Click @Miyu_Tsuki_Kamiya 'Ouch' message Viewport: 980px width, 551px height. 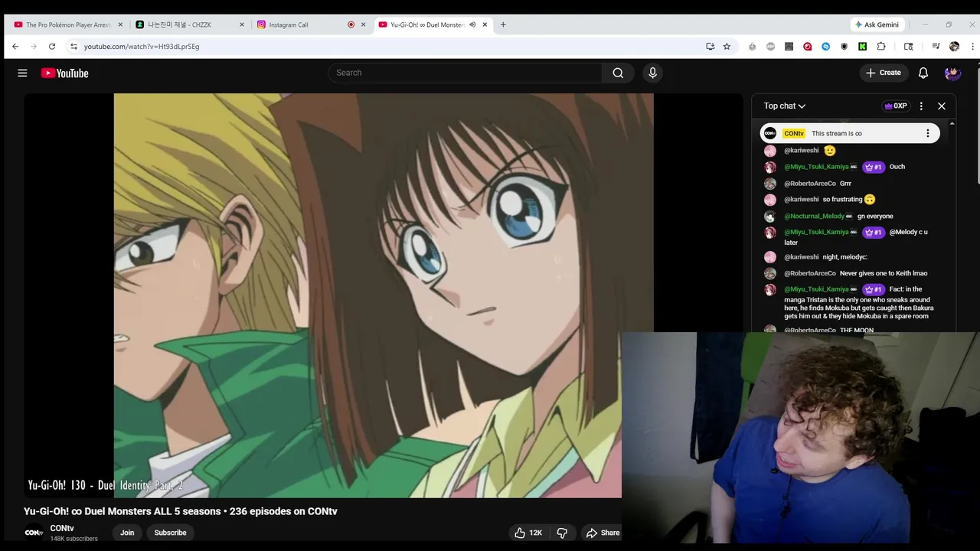tap(897, 167)
